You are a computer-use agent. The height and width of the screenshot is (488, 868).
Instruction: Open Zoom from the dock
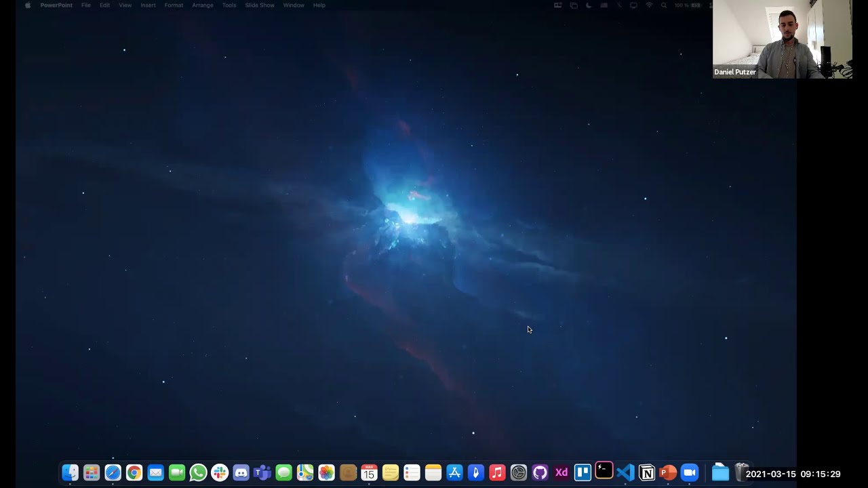click(690, 472)
